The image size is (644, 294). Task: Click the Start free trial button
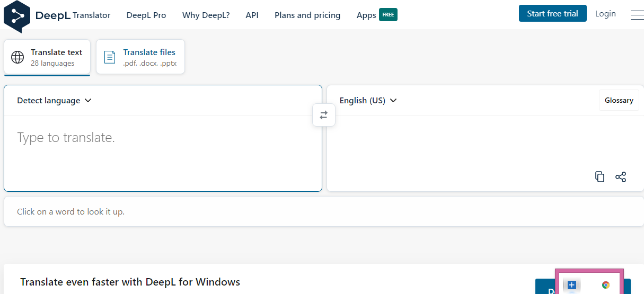(x=552, y=14)
